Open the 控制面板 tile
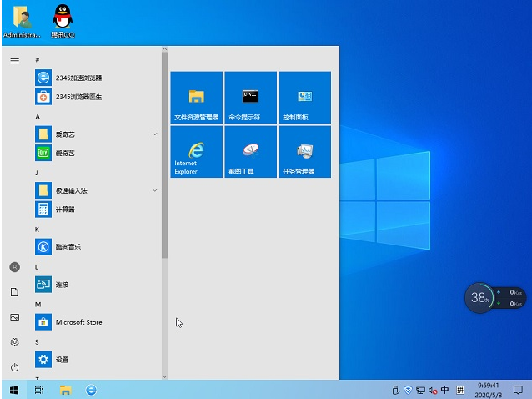The image size is (532, 399). coord(304,98)
